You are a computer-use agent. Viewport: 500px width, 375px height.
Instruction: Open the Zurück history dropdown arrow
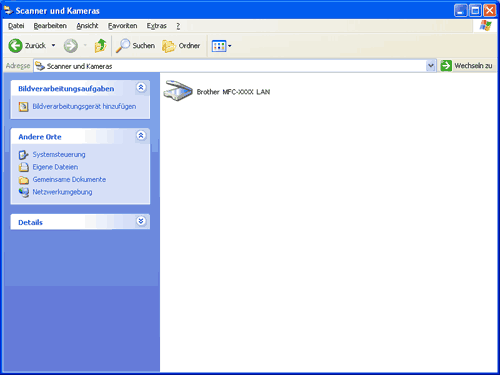(53, 45)
